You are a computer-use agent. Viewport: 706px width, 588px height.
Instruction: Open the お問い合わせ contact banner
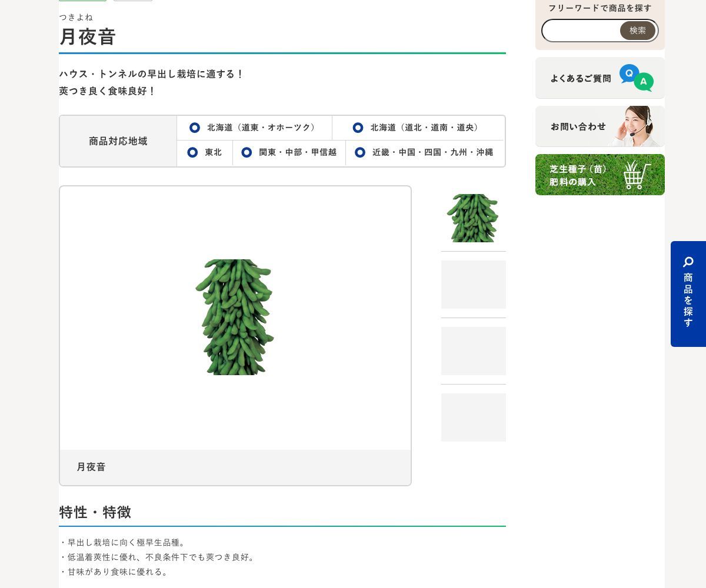point(600,126)
